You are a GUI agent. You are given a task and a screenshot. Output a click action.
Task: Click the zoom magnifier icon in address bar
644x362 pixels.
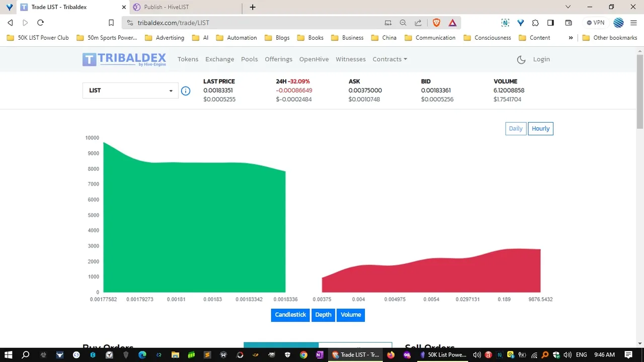click(403, 23)
